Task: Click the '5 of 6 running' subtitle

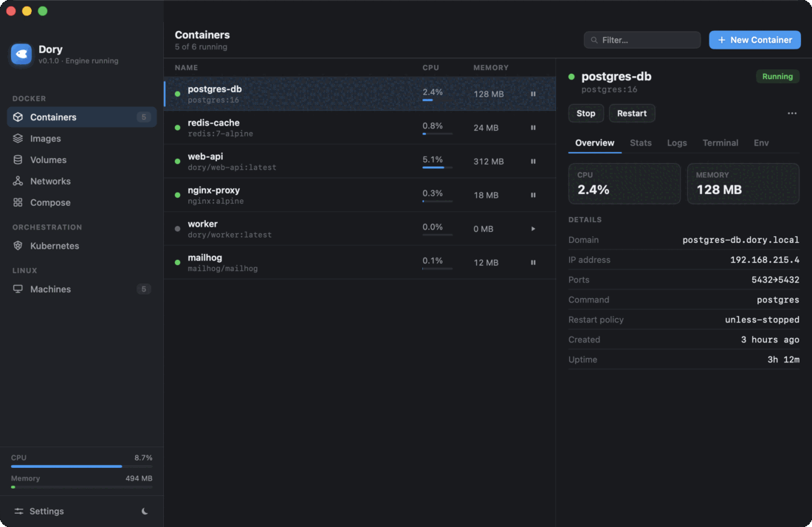Action: pyautogui.click(x=201, y=46)
